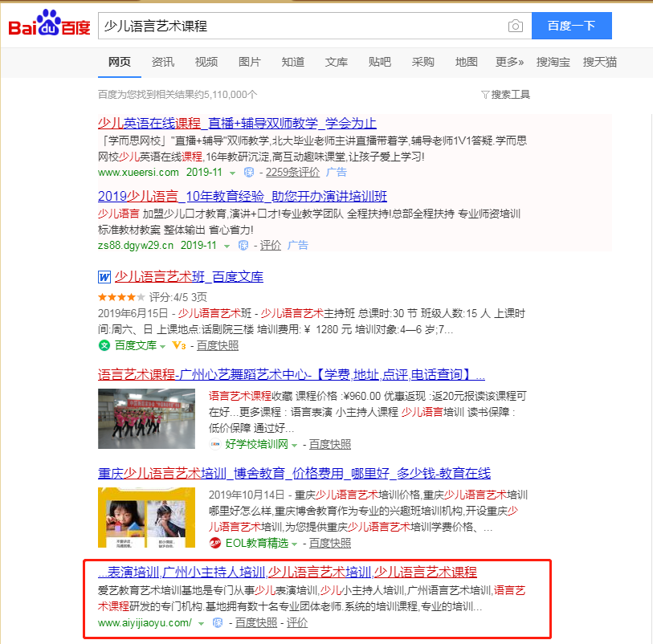Click green Baidu Wenku source icon
The width and height of the screenshot is (653, 644).
click(x=104, y=345)
